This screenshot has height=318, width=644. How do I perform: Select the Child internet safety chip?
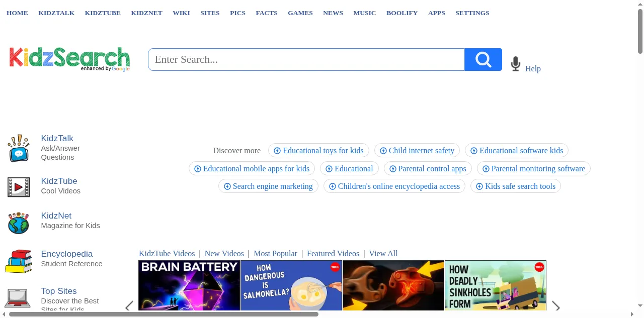coord(417,151)
